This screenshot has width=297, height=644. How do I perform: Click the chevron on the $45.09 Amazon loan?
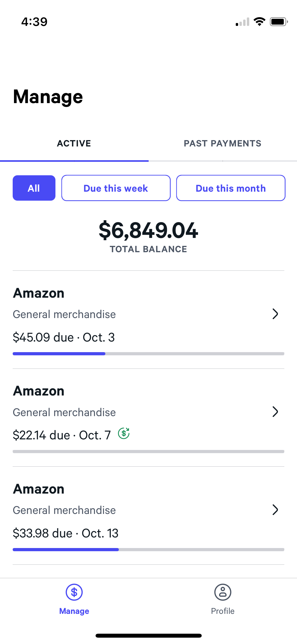click(x=275, y=314)
